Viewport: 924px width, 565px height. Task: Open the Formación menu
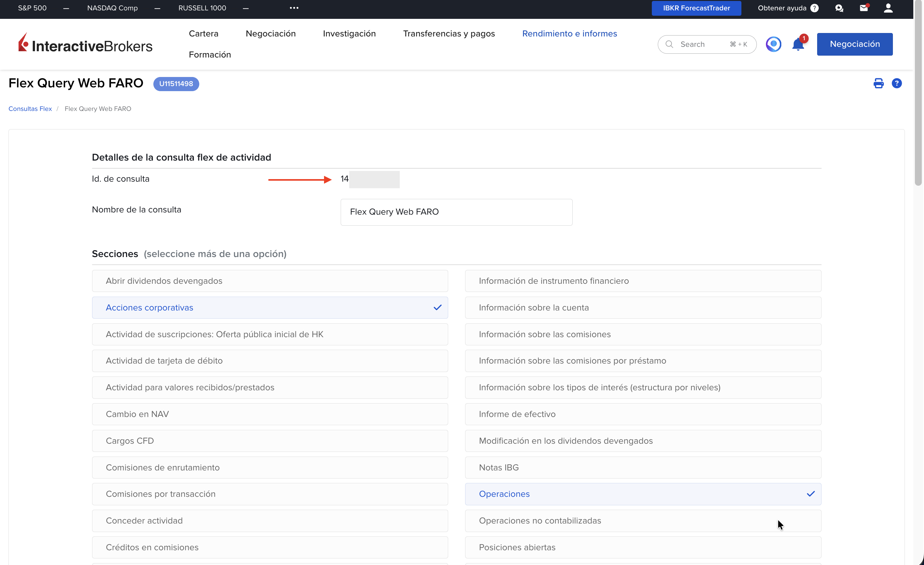click(x=210, y=55)
